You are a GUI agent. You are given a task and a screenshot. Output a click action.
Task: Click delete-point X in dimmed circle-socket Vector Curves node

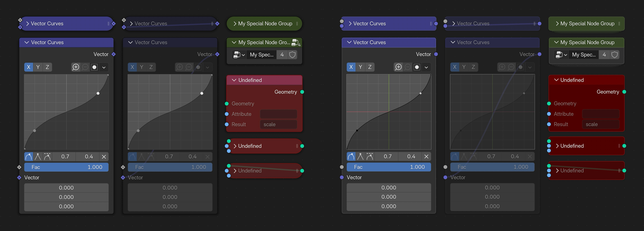click(x=530, y=157)
